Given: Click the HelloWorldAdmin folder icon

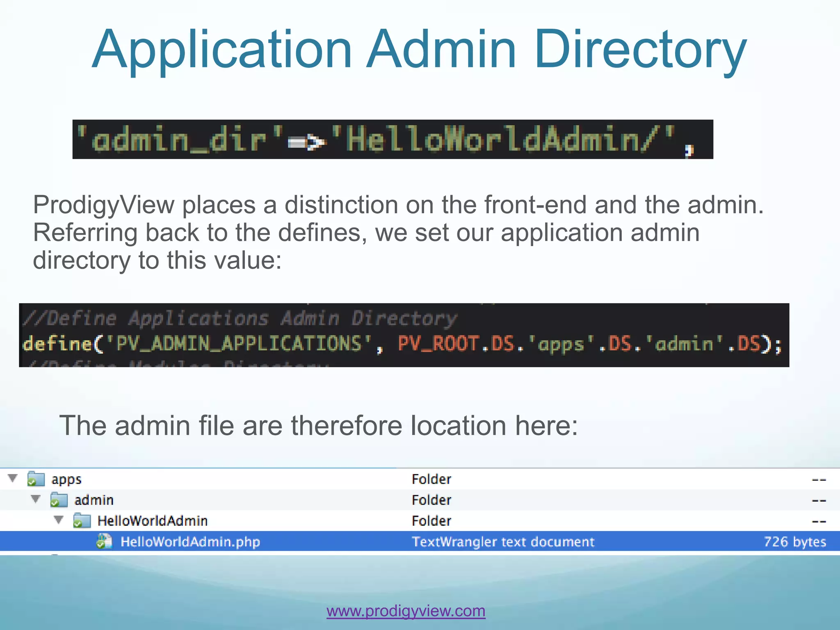Looking at the screenshot, I should click(82, 520).
